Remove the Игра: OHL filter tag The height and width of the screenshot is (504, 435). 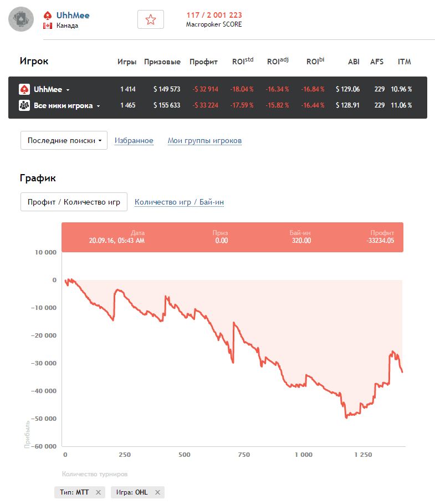[157, 492]
